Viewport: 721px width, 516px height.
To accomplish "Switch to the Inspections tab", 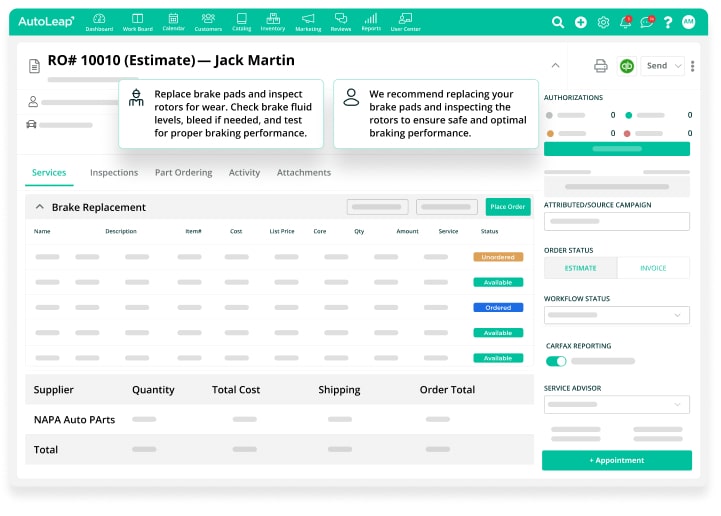I will (114, 173).
